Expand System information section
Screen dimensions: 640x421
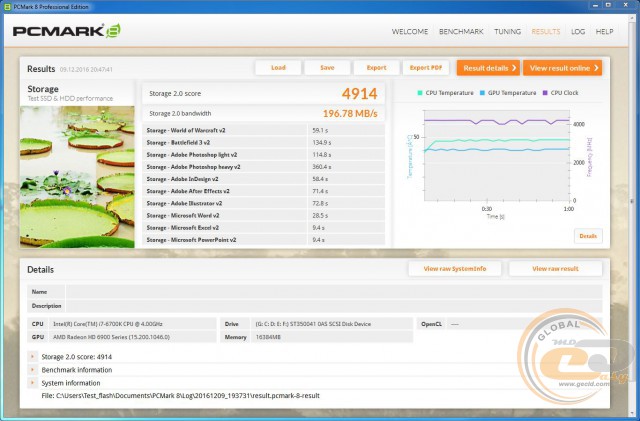click(x=32, y=383)
